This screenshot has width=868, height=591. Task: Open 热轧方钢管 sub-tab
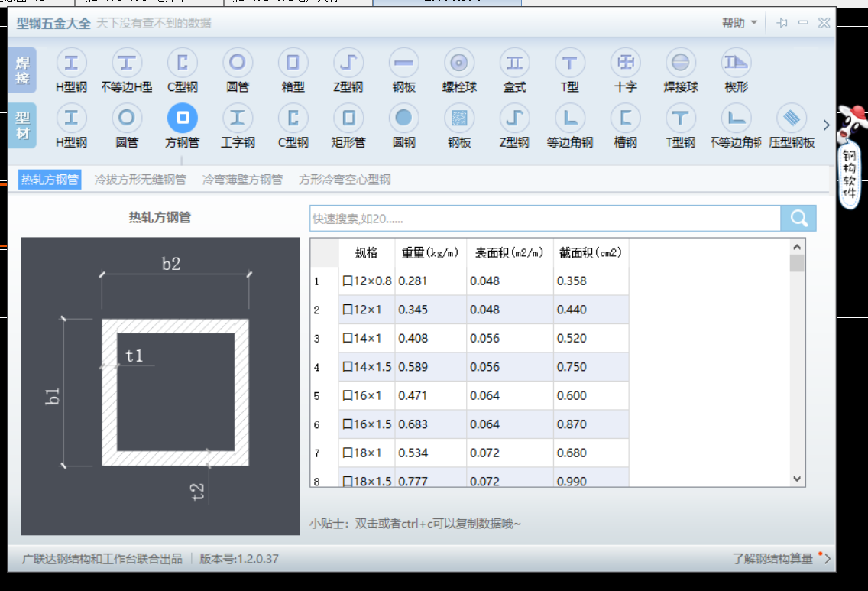(50, 180)
